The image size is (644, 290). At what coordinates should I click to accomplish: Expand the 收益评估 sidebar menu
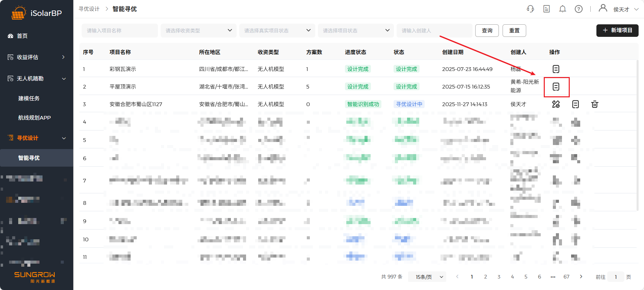[x=36, y=57]
